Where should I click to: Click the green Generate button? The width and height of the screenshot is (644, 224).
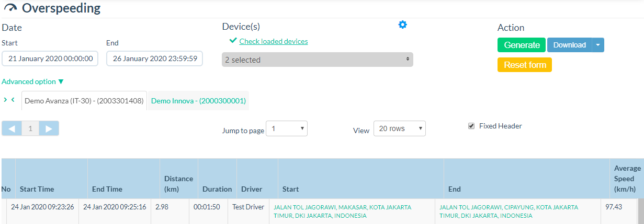pyautogui.click(x=521, y=45)
